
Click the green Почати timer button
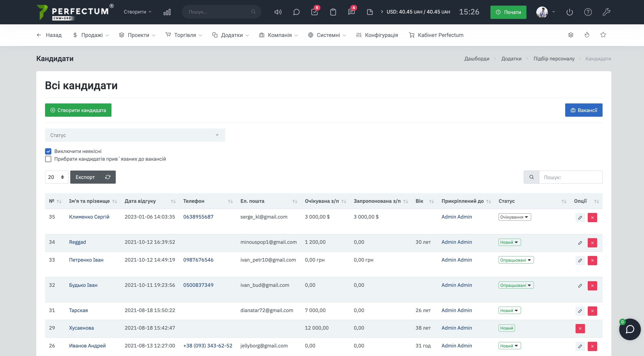coord(508,12)
